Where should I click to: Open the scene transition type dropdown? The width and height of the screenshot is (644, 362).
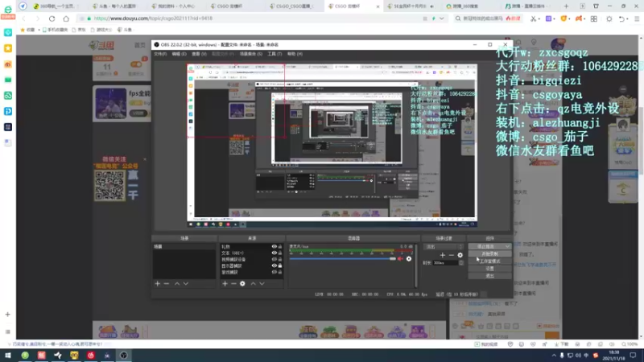pos(444,247)
